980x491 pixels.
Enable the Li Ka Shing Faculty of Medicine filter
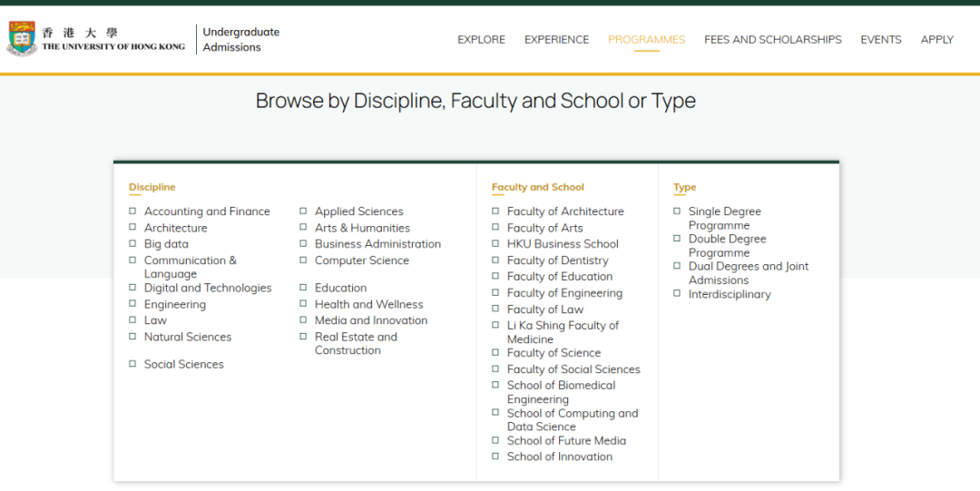coord(495,325)
